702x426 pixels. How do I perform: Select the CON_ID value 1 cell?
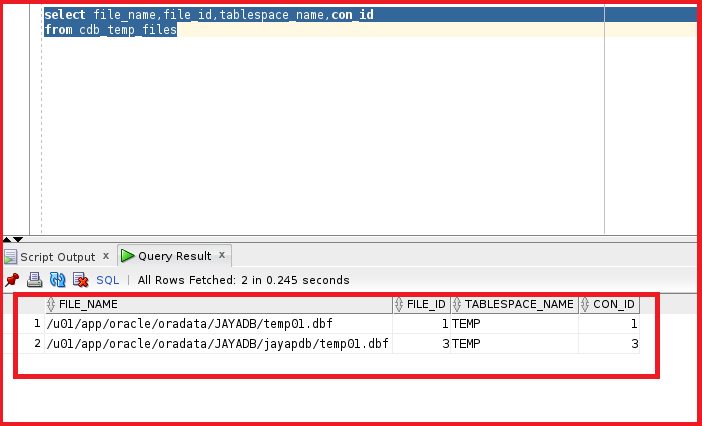(x=609, y=324)
